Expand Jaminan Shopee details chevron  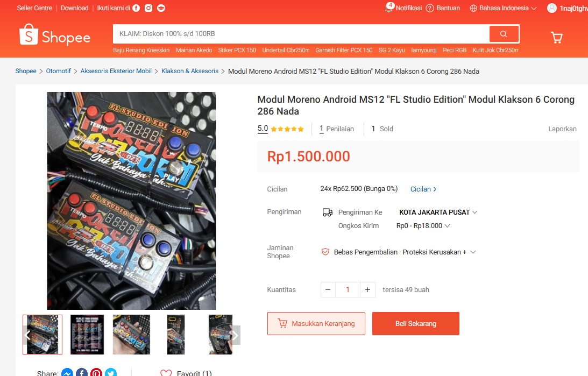[x=473, y=252]
